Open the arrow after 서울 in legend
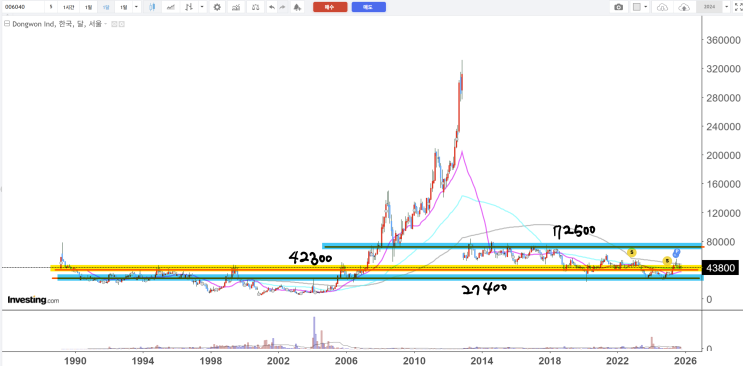This screenshot has width=743, height=366. (x=105, y=24)
